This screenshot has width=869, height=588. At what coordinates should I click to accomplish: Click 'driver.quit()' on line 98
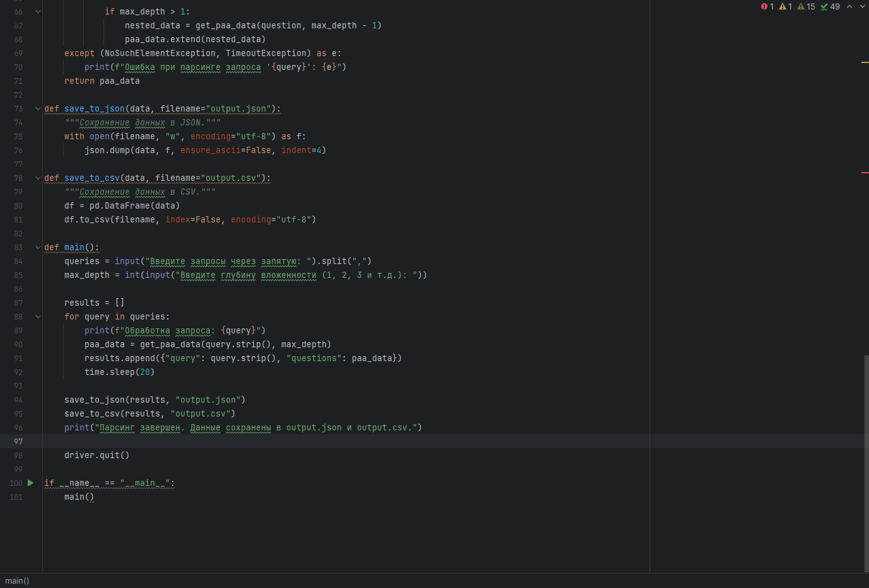click(x=96, y=455)
